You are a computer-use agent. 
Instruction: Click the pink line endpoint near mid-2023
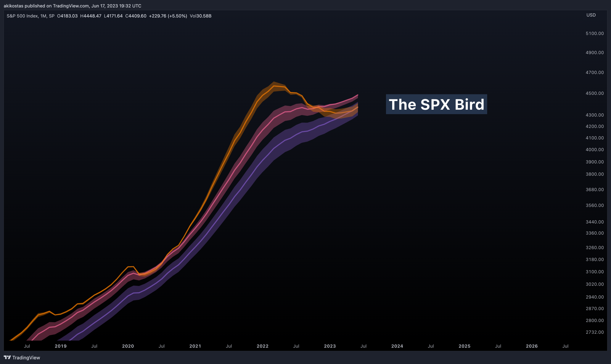point(358,95)
